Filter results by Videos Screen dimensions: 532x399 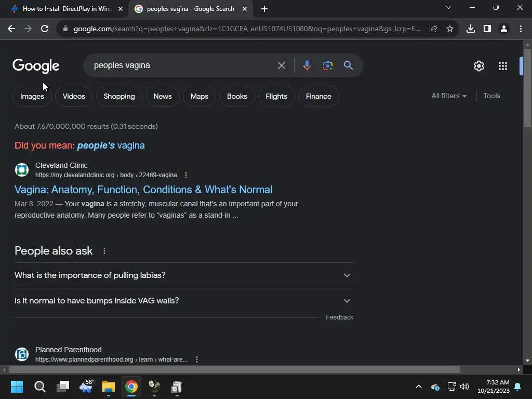(x=74, y=96)
